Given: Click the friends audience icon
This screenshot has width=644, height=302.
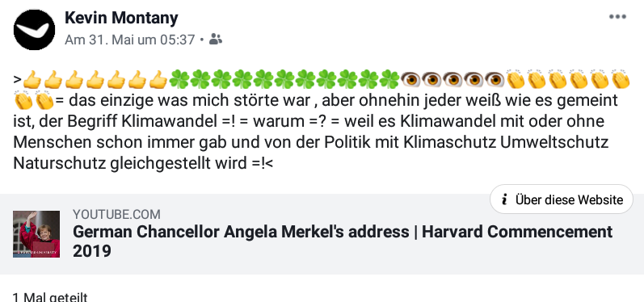Looking at the screenshot, I should 216,40.
